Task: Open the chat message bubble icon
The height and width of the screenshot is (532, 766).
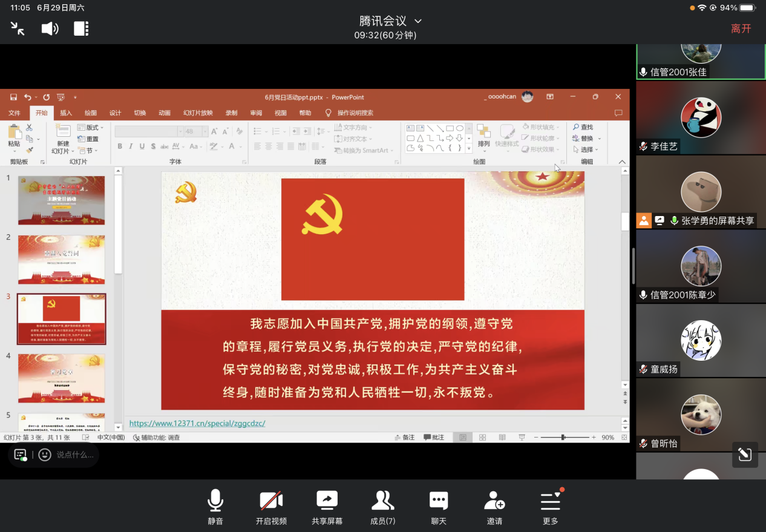Action: point(21,455)
